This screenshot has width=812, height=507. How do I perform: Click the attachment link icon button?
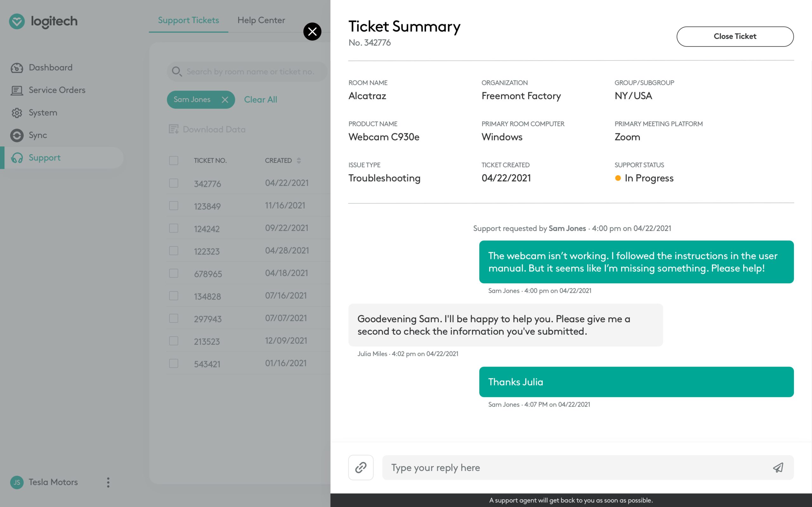point(361,467)
